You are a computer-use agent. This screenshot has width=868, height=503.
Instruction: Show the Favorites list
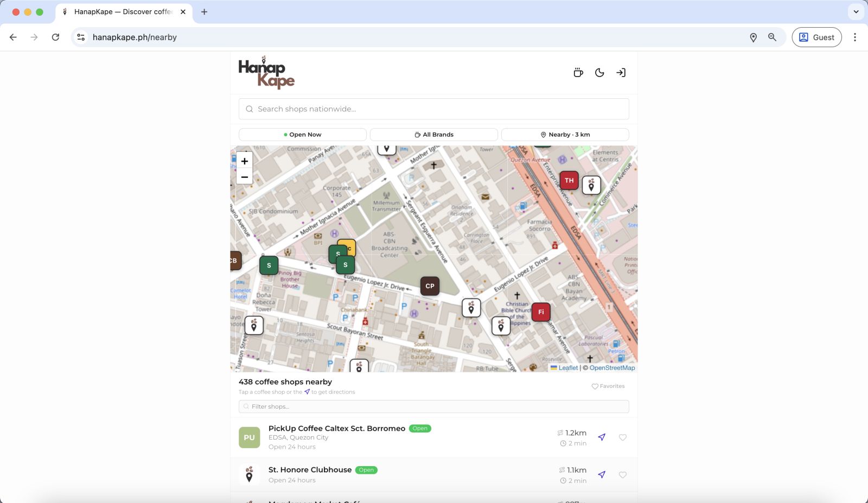tap(608, 386)
